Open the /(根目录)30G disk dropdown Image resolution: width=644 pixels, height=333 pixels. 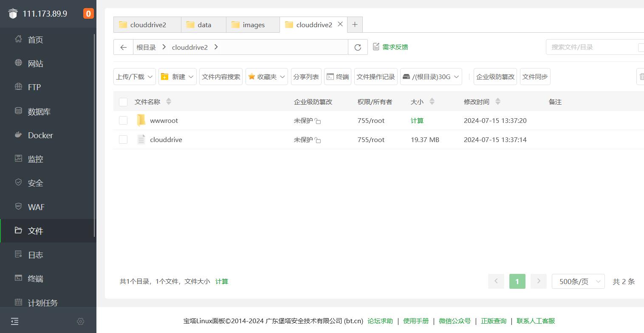(x=431, y=77)
